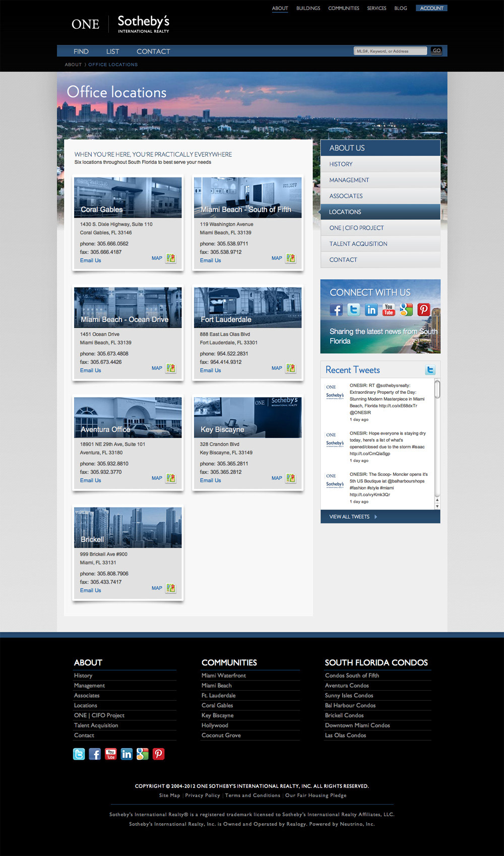The image size is (504, 856).
Task: Open the COMMUNITIES top menu item
Action: click(344, 8)
